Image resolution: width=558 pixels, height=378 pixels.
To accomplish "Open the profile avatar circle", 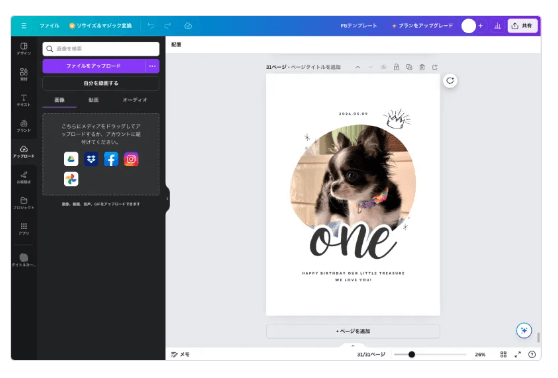I will pyautogui.click(x=468, y=26).
